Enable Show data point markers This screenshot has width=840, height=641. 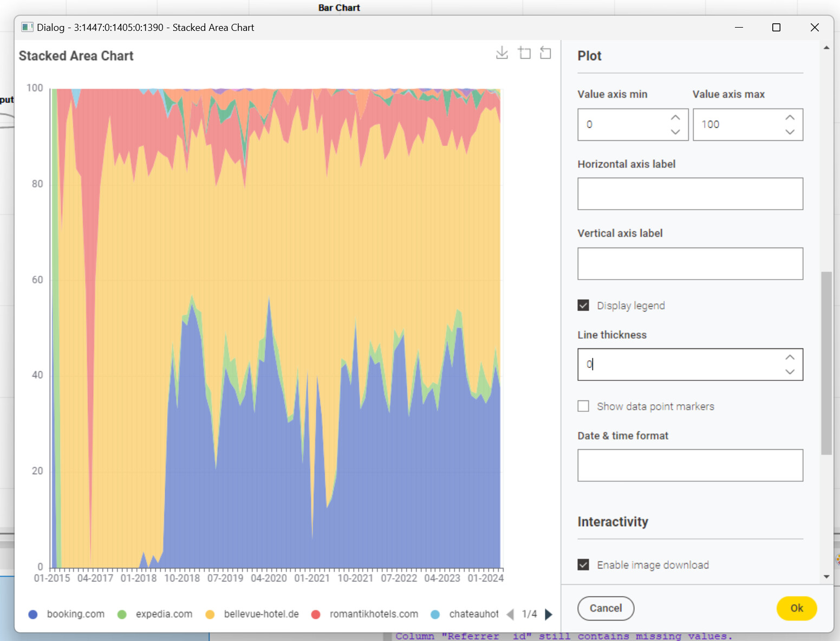coord(583,406)
